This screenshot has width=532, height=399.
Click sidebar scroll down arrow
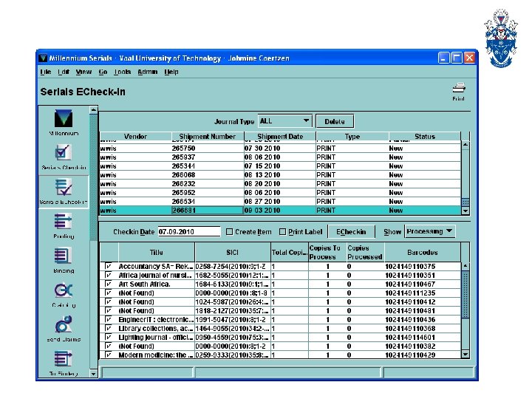click(x=93, y=374)
